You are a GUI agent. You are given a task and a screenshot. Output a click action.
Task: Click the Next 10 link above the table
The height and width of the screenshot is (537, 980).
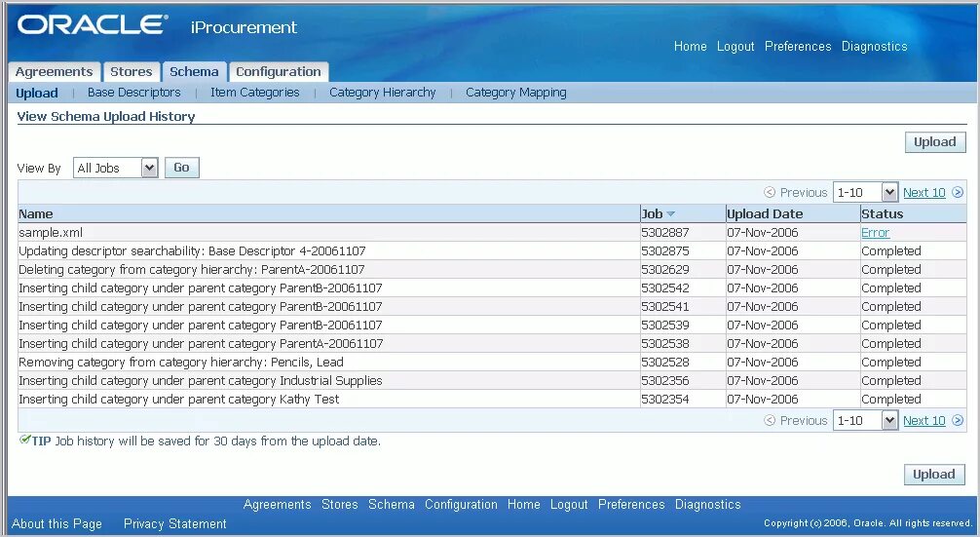924,193
